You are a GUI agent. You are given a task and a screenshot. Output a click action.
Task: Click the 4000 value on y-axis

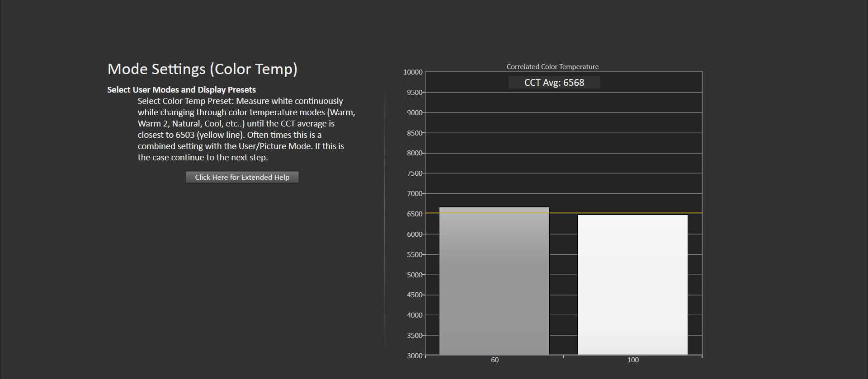(414, 315)
